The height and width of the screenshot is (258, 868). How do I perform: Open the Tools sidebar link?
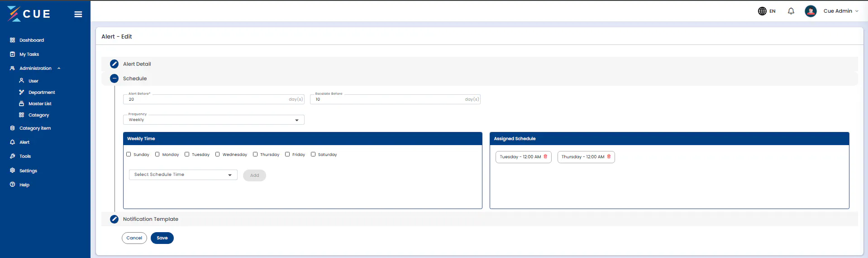coord(25,156)
